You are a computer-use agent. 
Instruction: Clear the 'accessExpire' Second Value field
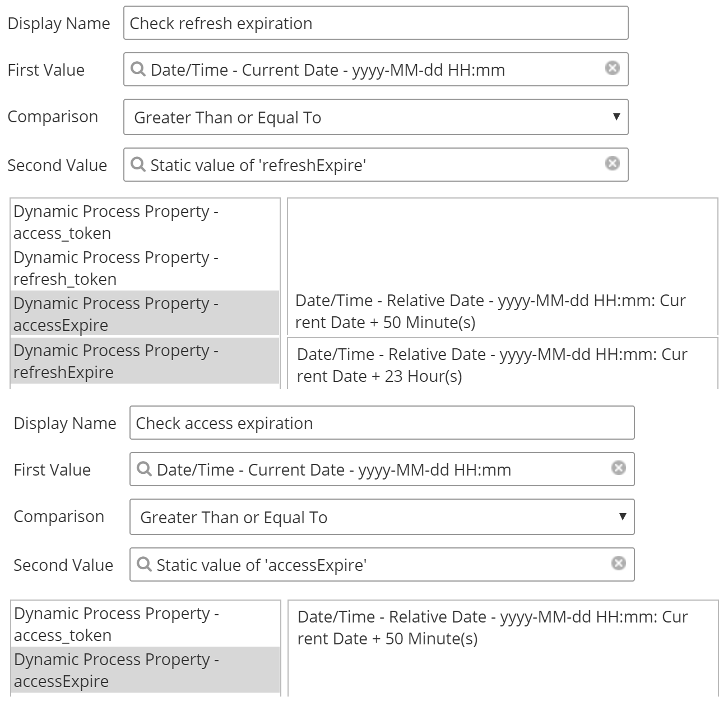click(x=619, y=563)
